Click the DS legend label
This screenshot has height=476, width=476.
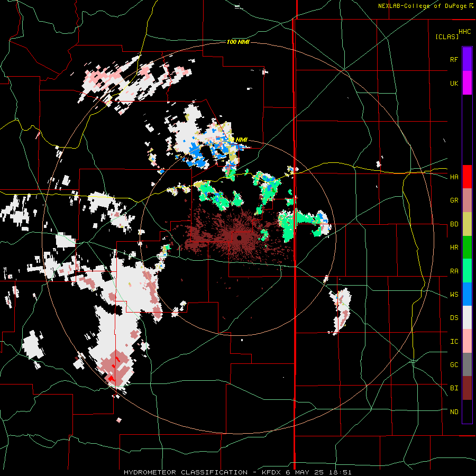pos(454,318)
